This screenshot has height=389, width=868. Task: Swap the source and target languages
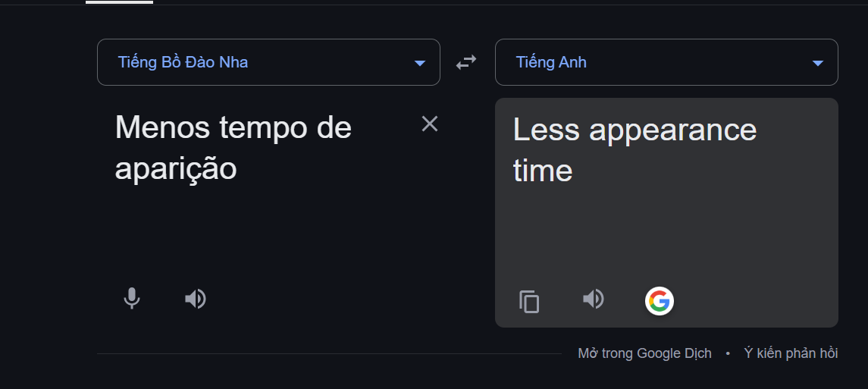click(466, 62)
